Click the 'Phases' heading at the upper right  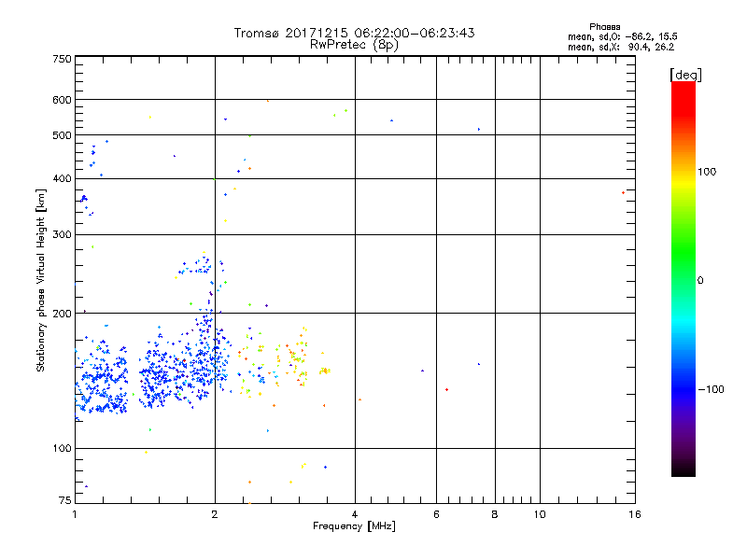coord(604,27)
